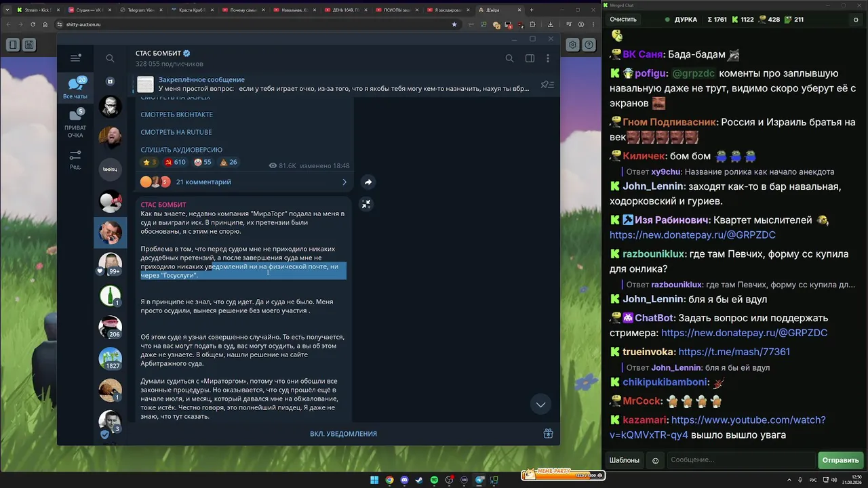The width and height of the screenshot is (868, 488).
Task: Send a gift via the gift icon
Action: pos(548,434)
